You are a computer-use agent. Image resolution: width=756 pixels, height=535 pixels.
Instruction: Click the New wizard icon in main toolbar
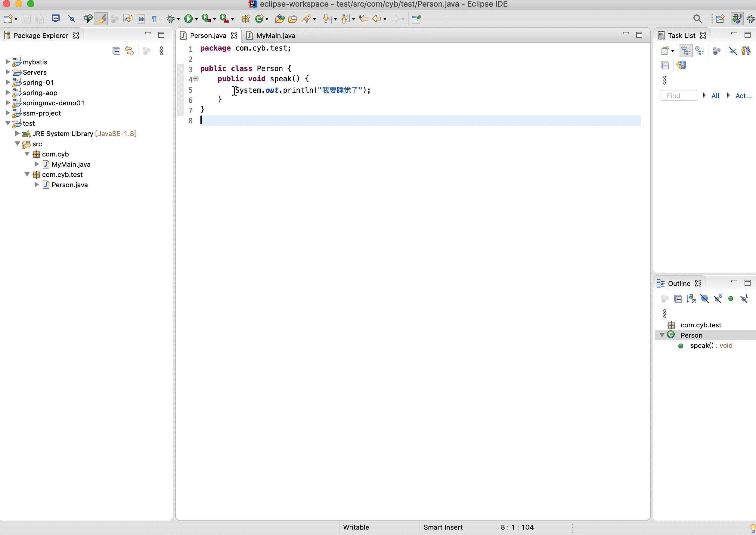(x=8, y=19)
